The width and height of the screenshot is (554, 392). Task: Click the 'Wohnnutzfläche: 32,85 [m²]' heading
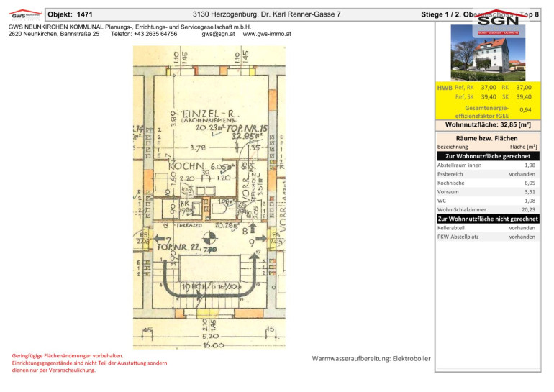pos(487,124)
